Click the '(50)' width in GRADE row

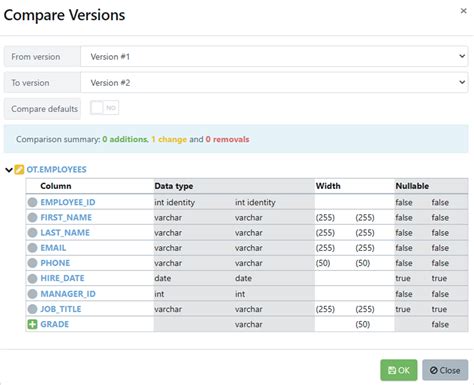(363, 324)
